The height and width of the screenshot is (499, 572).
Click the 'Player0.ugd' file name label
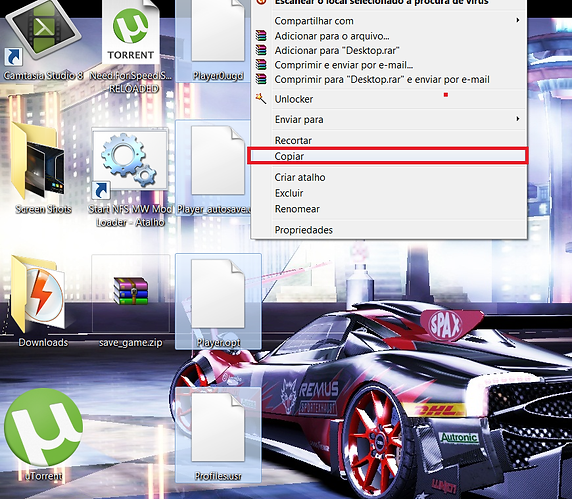(x=218, y=76)
